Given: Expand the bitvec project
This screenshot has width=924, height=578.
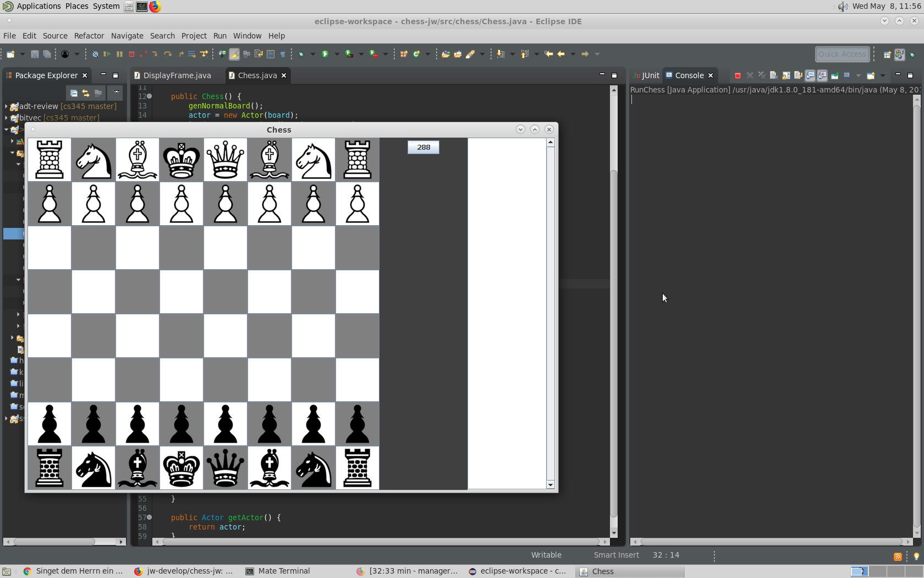Looking at the screenshot, I should pyautogui.click(x=6, y=118).
